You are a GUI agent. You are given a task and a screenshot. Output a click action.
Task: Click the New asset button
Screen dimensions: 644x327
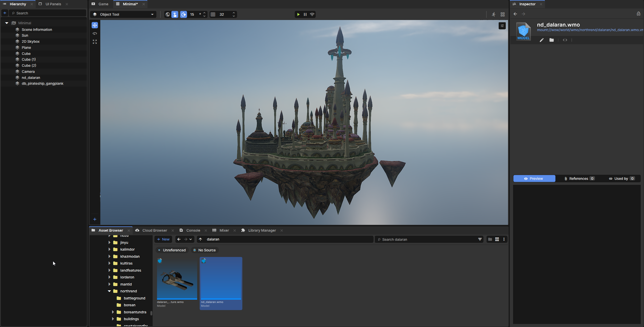(x=163, y=239)
